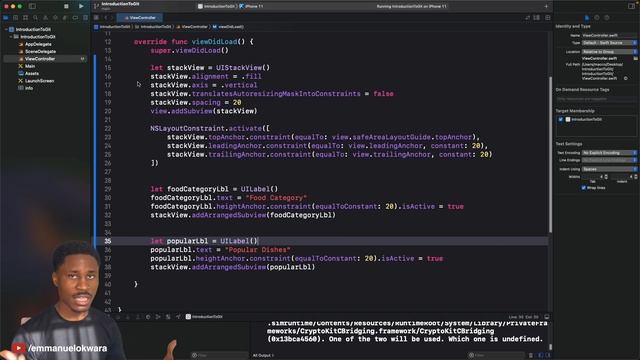Open the Text Encoding dropdown
This screenshot has width=640, height=360.
click(609, 153)
